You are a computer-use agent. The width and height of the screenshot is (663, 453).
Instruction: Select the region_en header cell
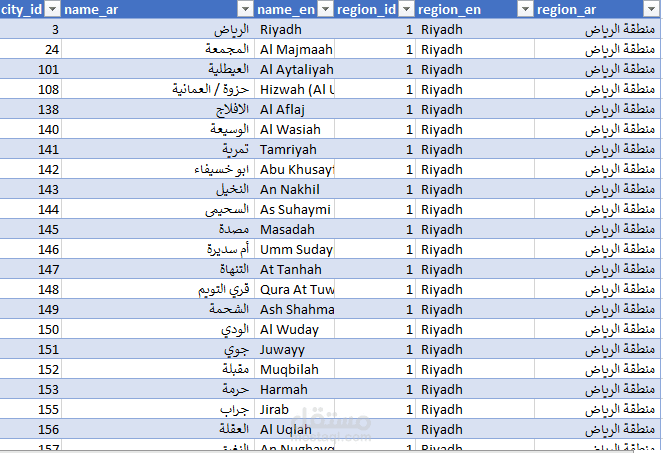(475, 9)
